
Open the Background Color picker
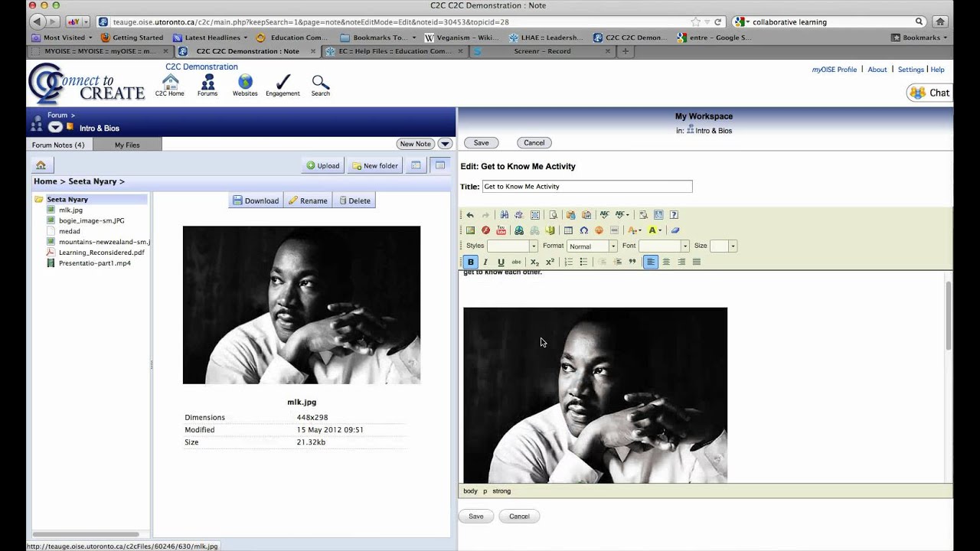653,230
